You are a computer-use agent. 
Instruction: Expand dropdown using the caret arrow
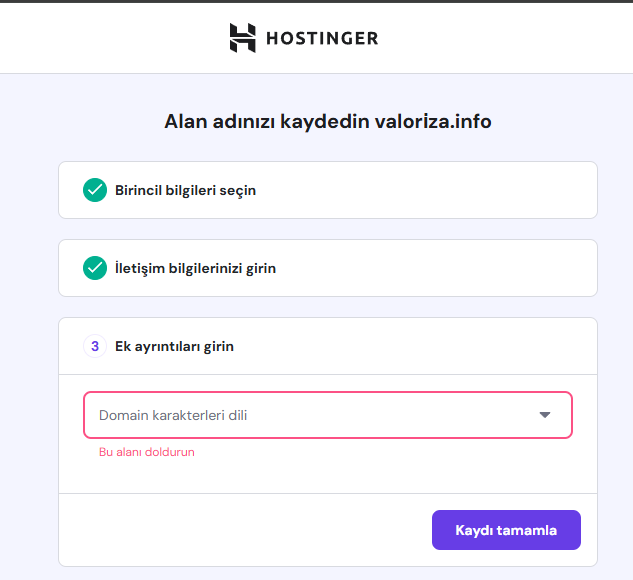click(x=545, y=415)
